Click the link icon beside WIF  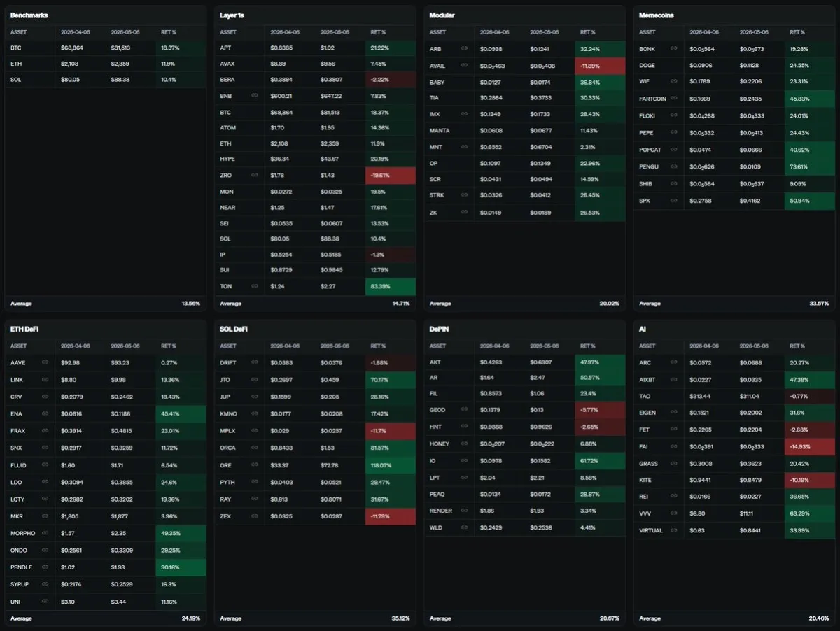click(x=674, y=82)
